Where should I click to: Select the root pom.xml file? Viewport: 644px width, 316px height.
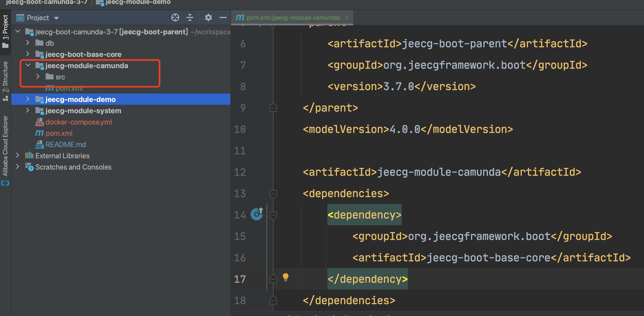point(59,133)
